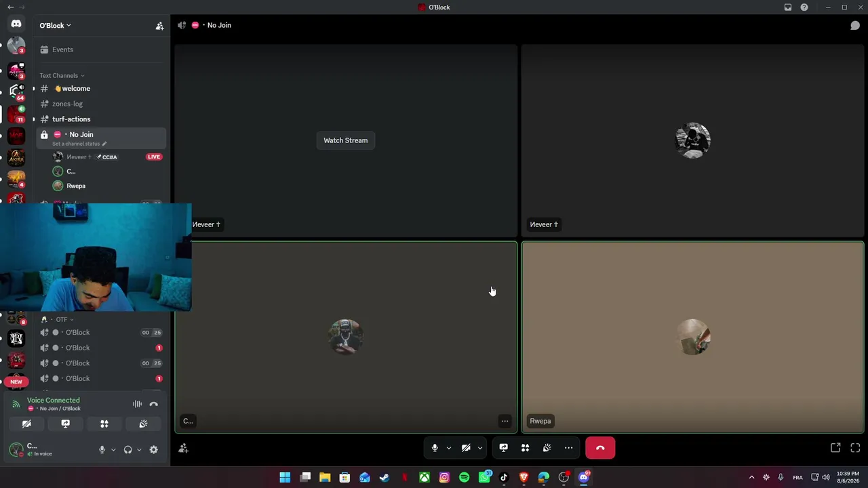Image resolution: width=868 pixels, height=488 pixels.
Task: Select the No Join voice channel
Action: [x=102, y=138]
